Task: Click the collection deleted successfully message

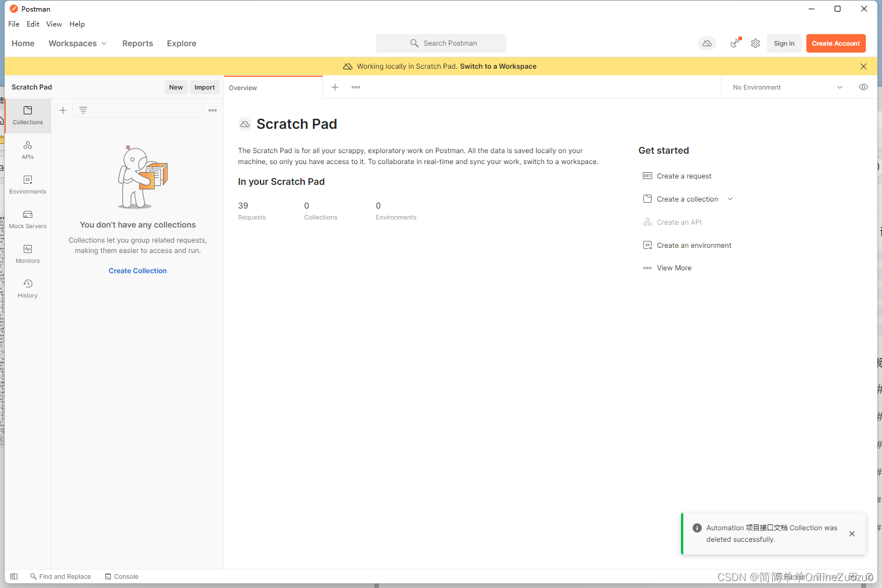Action: [x=772, y=534]
